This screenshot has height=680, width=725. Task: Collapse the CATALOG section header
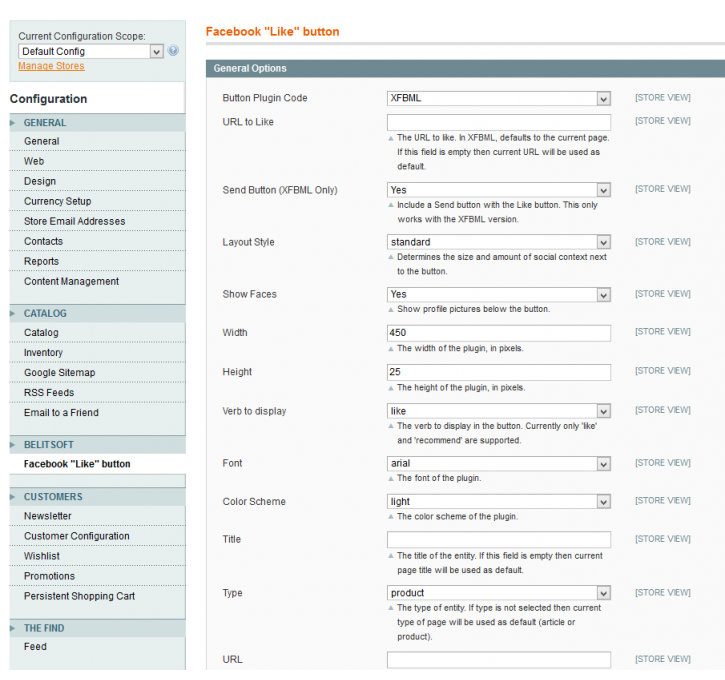pos(97,313)
